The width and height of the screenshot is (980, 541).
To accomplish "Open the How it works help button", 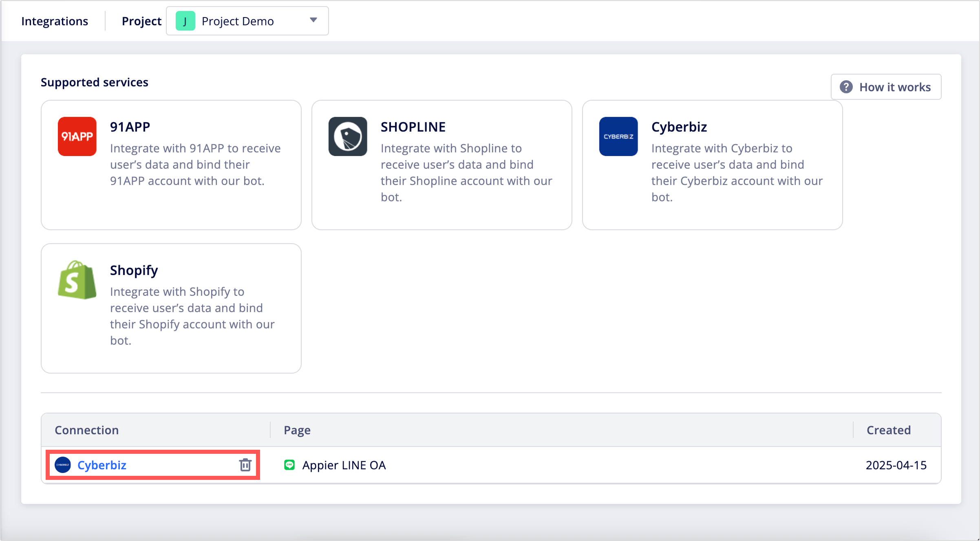I will click(886, 87).
